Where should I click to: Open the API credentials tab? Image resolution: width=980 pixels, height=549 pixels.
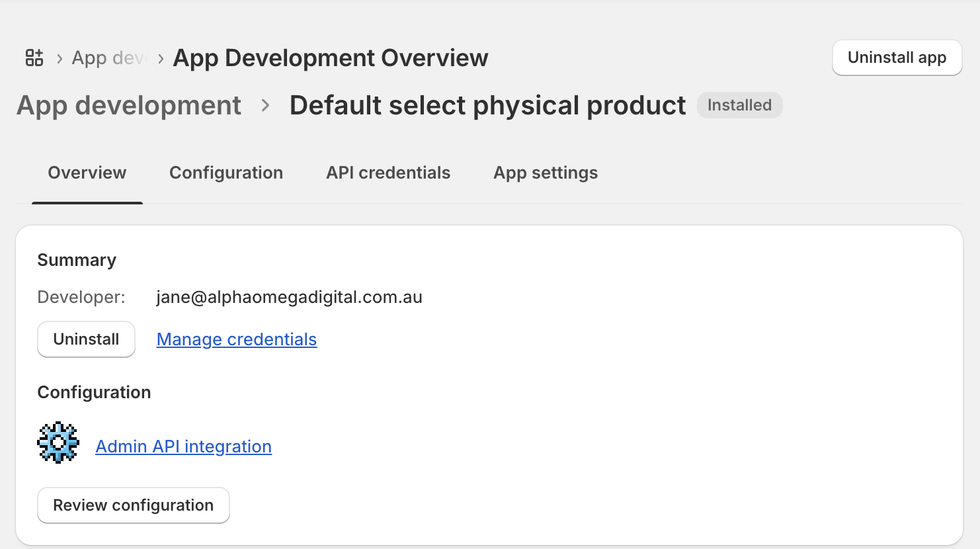[388, 173]
